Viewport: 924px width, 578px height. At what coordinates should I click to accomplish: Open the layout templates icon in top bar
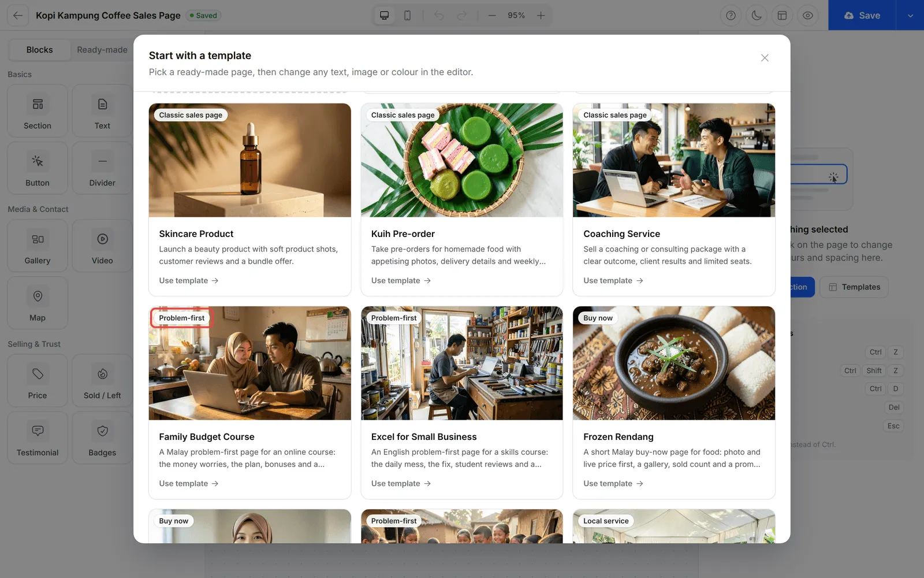[782, 16]
